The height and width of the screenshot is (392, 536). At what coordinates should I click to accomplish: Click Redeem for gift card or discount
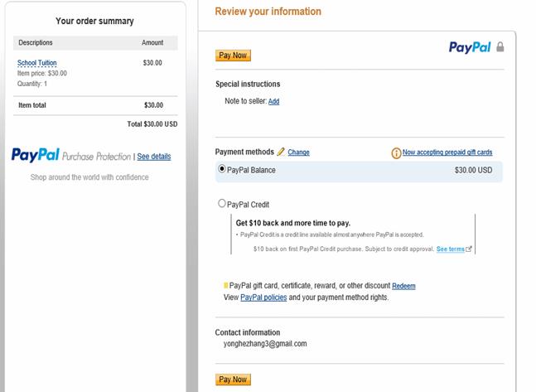(x=403, y=286)
